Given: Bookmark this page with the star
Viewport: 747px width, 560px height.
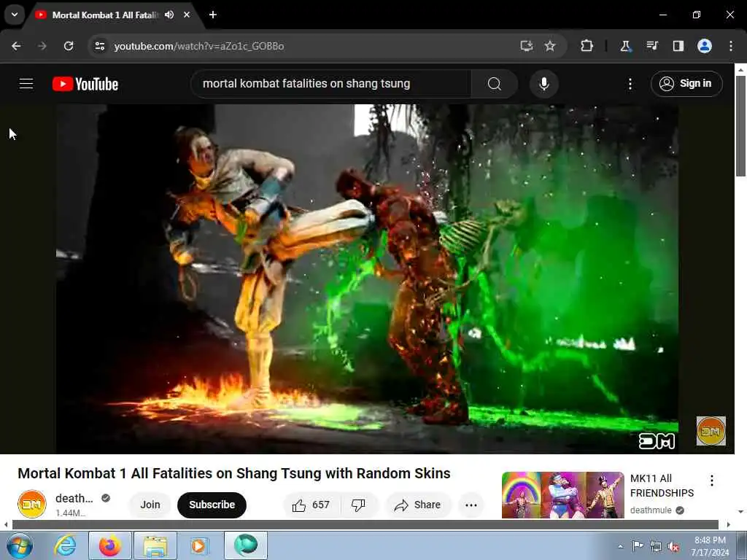Looking at the screenshot, I should [x=550, y=46].
